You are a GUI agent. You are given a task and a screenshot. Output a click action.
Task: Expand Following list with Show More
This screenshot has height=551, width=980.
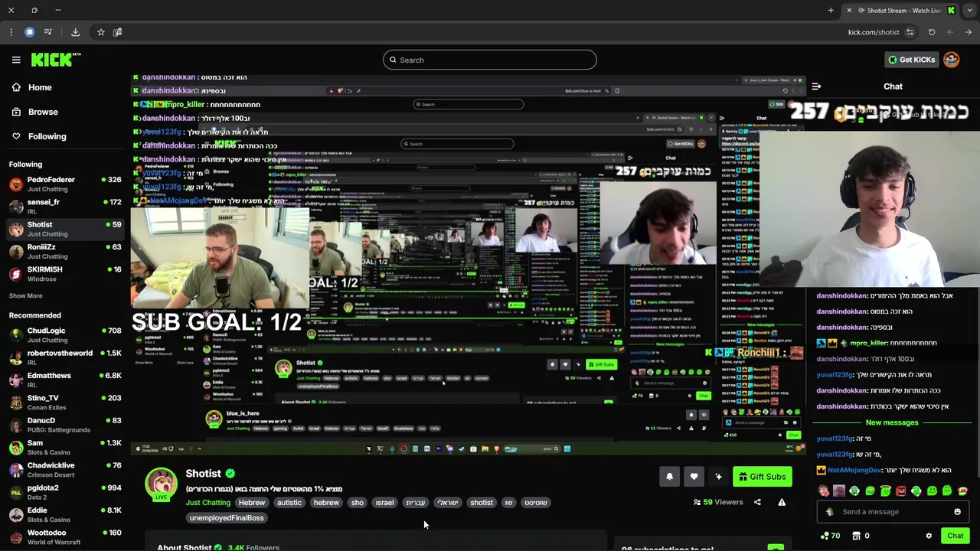pos(25,295)
